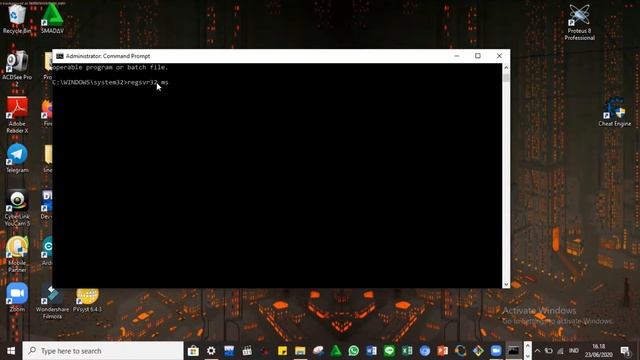Open the Mobile Partner desktop shortcut
The width and height of the screenshot is (640, 360).
[x=17, y=254]
